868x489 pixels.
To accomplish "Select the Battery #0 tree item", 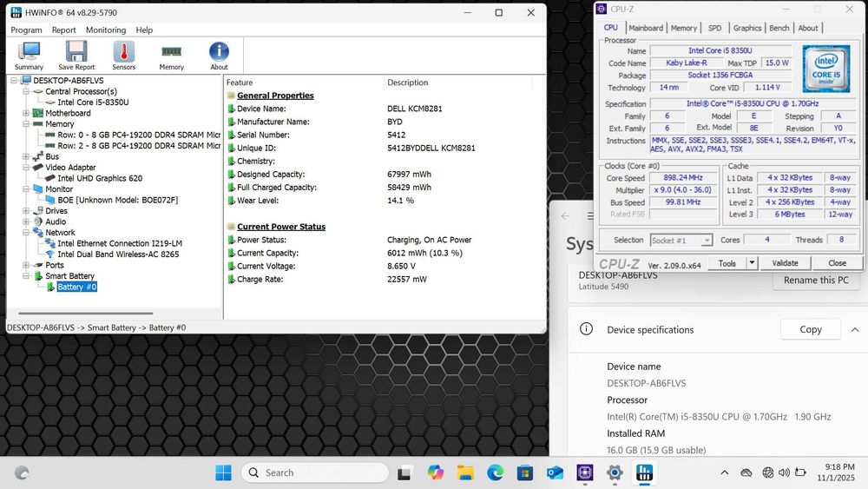I will 77,287.
